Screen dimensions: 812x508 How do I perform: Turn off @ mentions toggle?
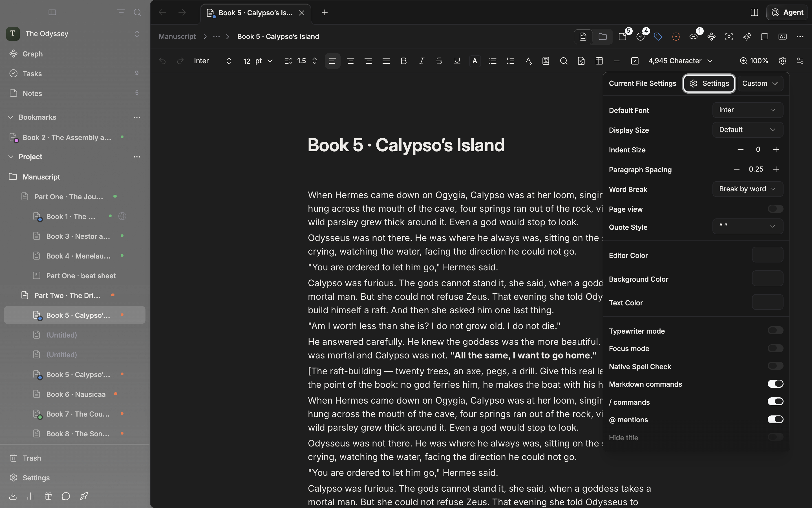point(775,419)
